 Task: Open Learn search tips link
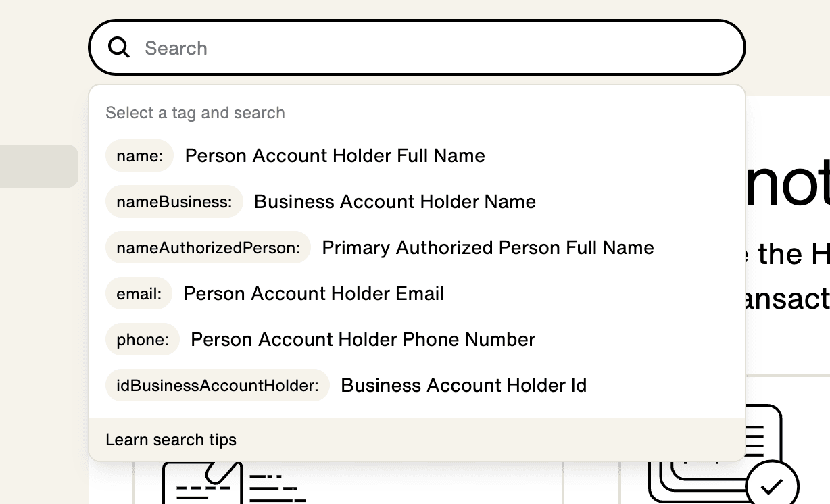pos(171,440)
